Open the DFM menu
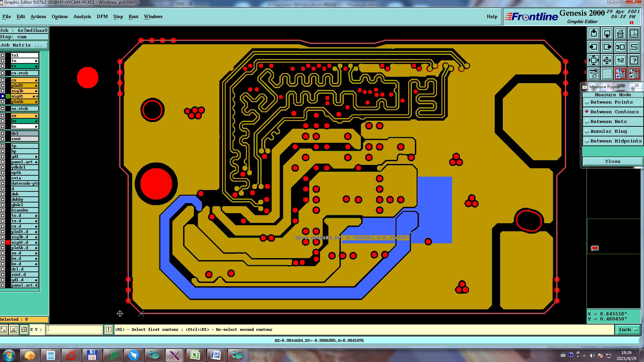This screenshot has width=644, height=362. [102, 16]
